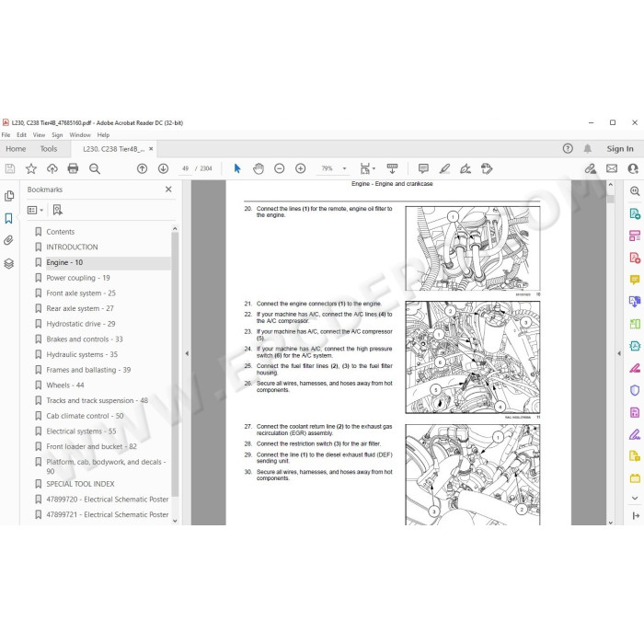The image size is (644, 644).
Task: Add a comment sticky note
Action: point(423,168)
